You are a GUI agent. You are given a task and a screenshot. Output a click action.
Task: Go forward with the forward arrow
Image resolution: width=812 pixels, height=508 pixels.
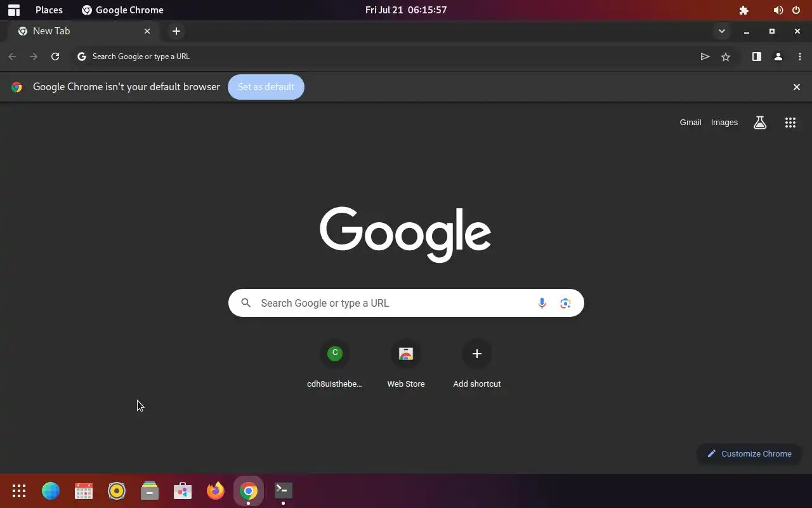pyautogui.click(x=34, y=57)
